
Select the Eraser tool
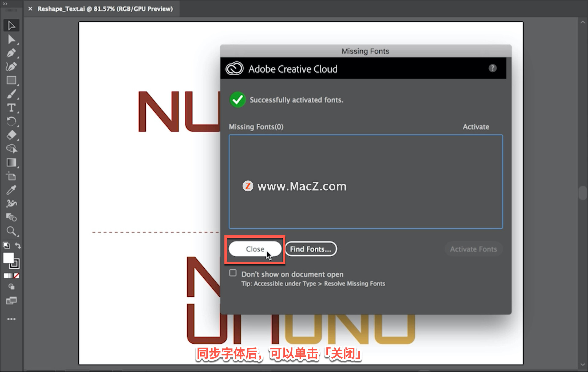11,135
